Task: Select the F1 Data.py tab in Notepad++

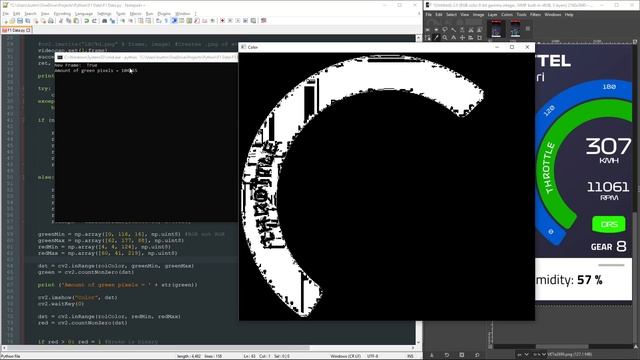Action: 16,30
